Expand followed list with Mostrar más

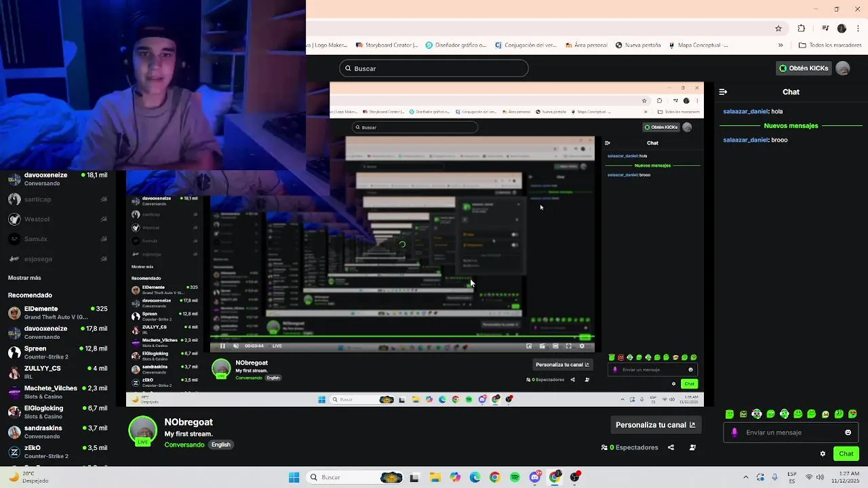pyautogui.click(x=24, y=278)
